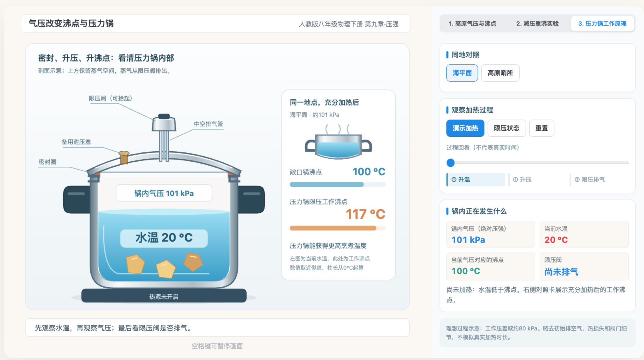Click the title 气压改变沸点与压力锅
Screen dimensions: 644x360
pyautogui.click(x=71, y=24)
